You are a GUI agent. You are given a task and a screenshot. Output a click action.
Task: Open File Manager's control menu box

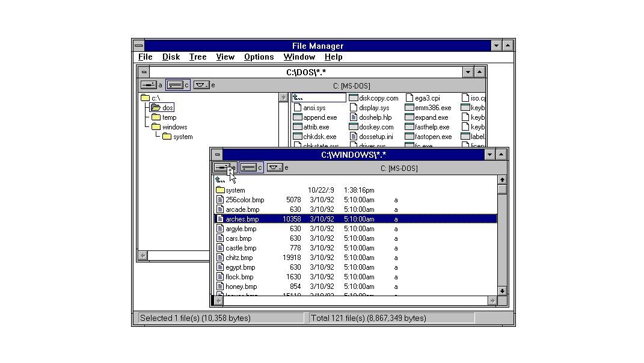click(x=139, y=46)
